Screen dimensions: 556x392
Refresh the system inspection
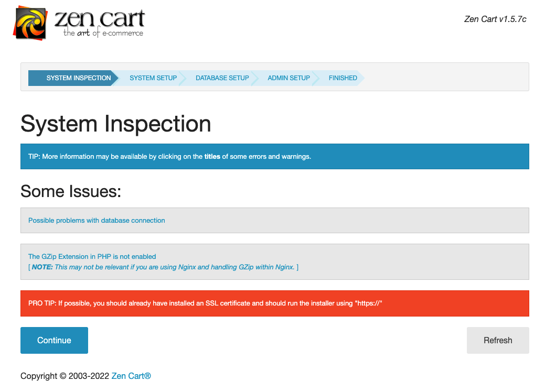click(x=498, y=340)
